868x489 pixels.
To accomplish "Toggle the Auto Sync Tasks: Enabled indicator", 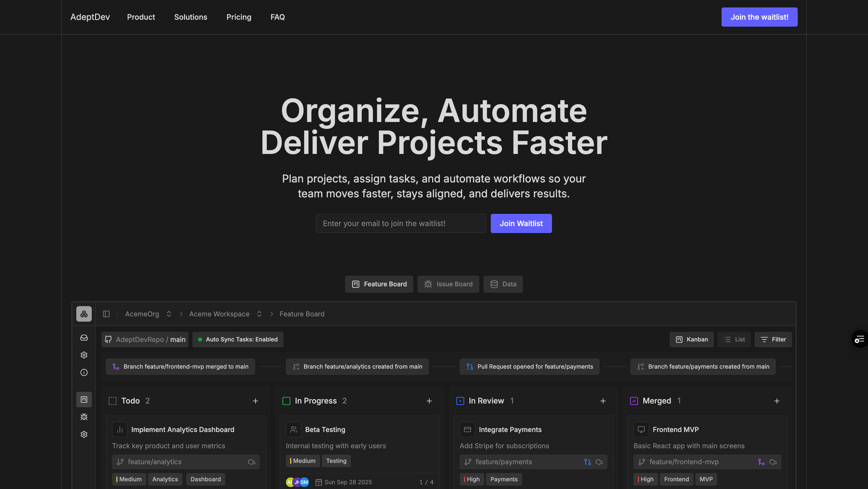I will [238, 339].
